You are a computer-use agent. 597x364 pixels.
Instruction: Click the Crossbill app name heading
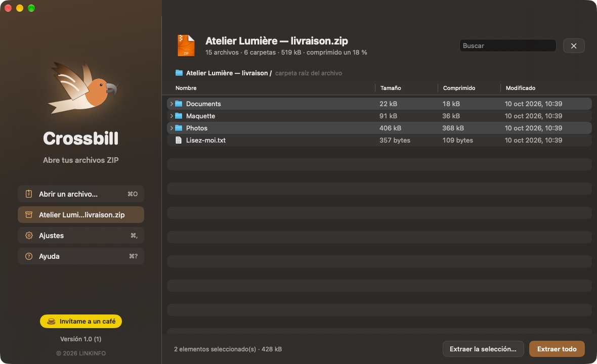tap(81, 139)
